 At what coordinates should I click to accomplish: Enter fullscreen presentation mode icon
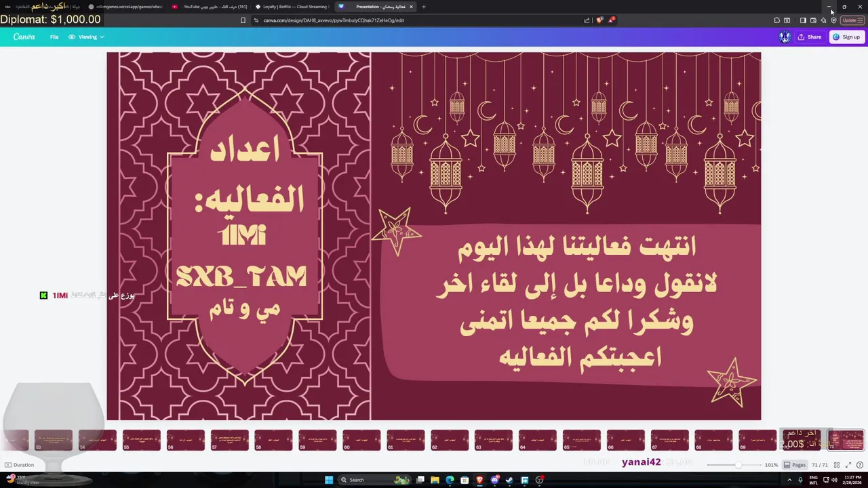848,465
